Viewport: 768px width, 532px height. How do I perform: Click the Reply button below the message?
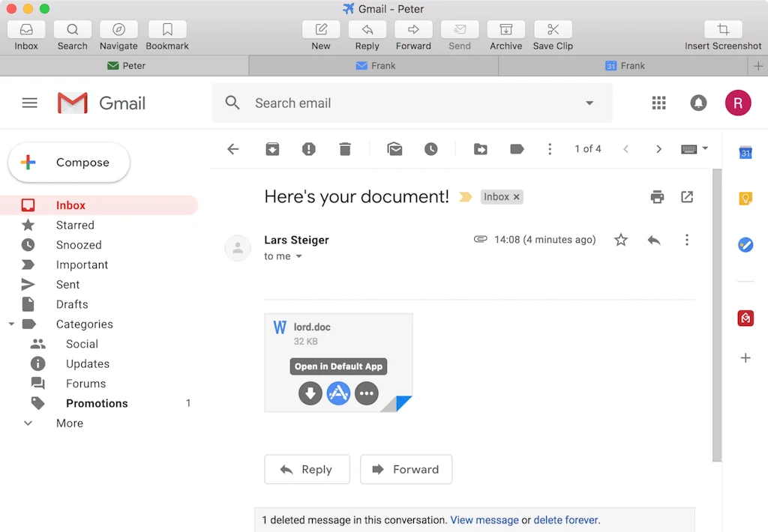pos(307,469)
